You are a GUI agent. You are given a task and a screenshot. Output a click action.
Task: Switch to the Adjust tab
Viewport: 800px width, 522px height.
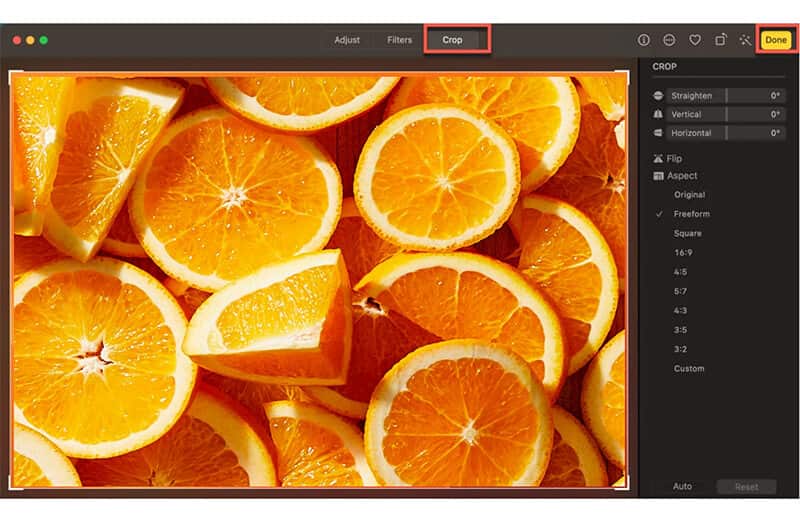click(347, 40)
